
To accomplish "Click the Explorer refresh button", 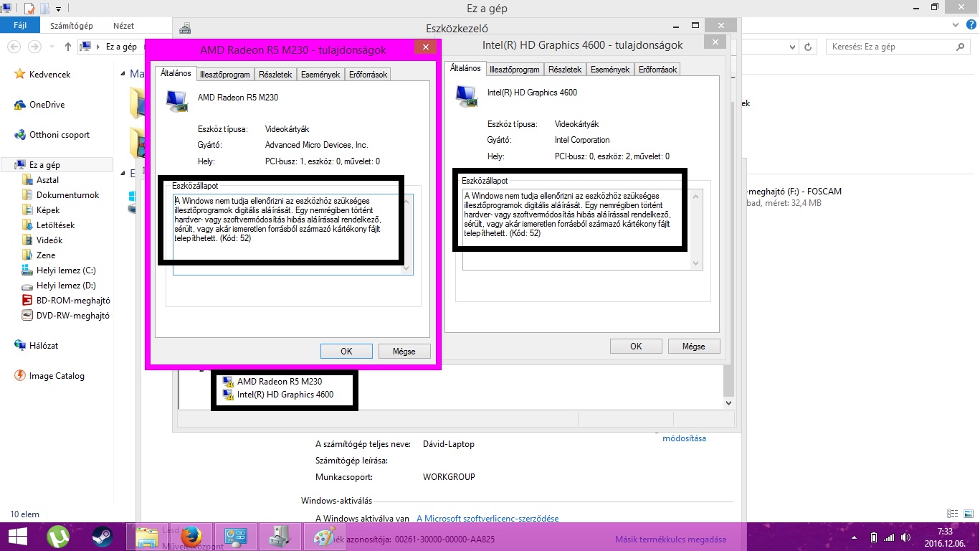I will (808, 47).
